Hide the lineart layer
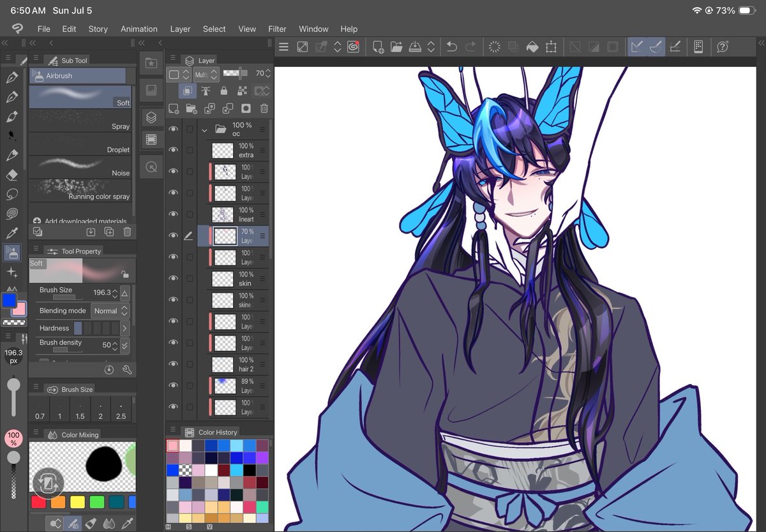Image resolution: width=766 pixels, height=532 pixels. tap(173, 214)
